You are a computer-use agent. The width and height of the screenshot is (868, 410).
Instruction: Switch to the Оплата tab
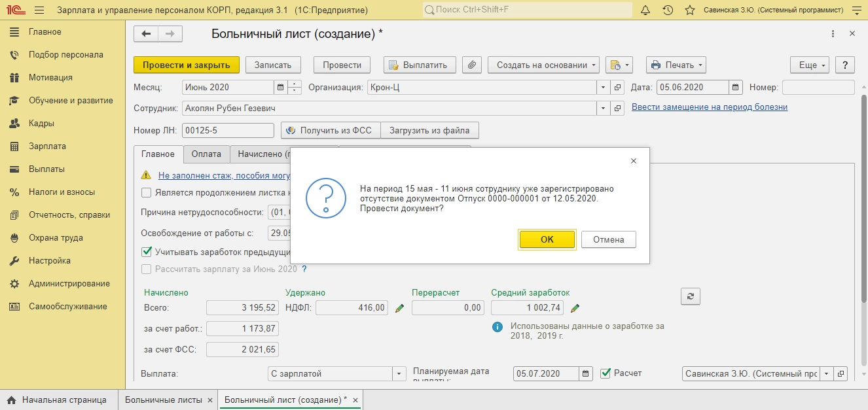click(x=206, y=154)
